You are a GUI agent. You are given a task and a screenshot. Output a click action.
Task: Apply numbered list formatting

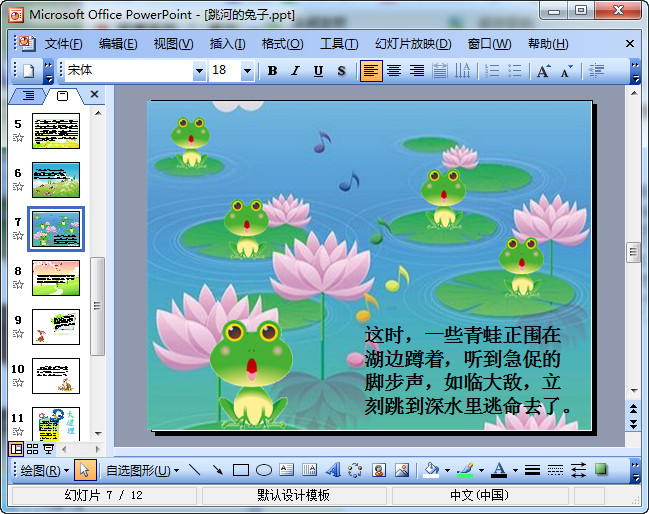[x=492, y=71]
